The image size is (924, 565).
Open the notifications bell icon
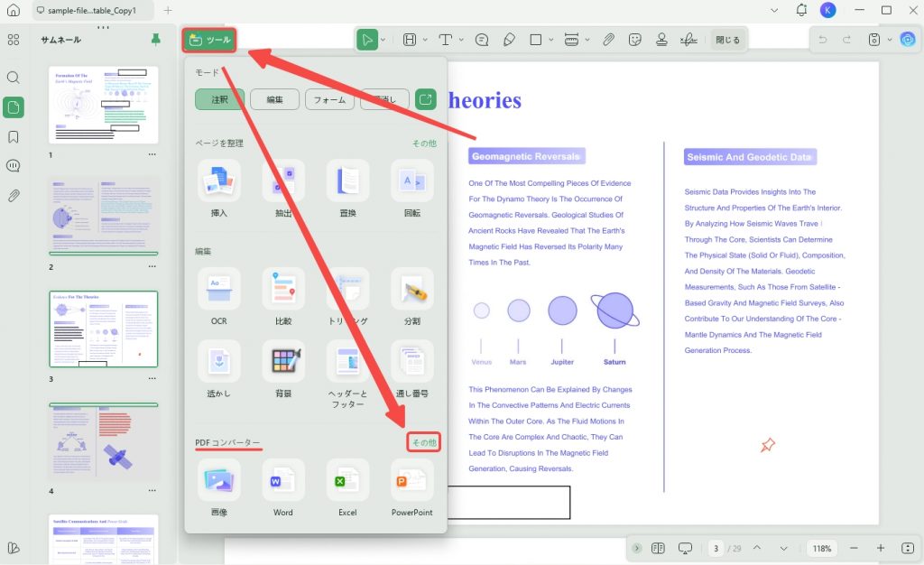(801, 10)
